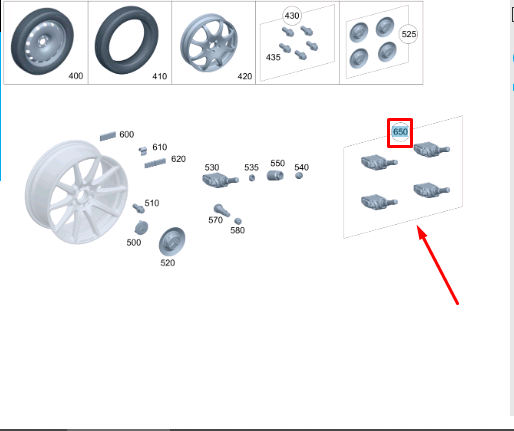Select adhesive weight strip part 620
This screenshot has width=514, height=431.
[x=155, y=163]
